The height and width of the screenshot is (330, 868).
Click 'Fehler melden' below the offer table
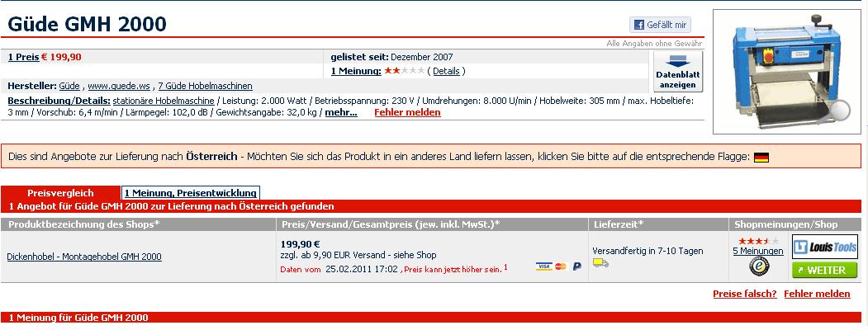coord(817,294)
